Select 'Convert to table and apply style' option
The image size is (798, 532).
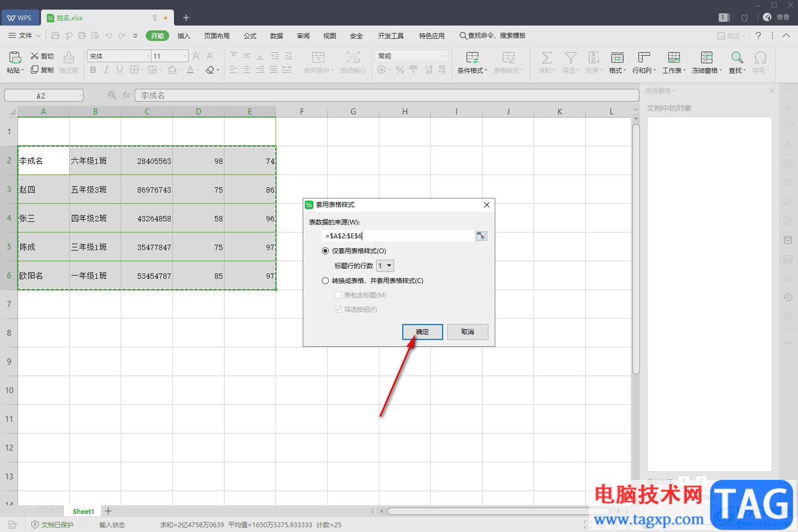click(x=325, y=280)
